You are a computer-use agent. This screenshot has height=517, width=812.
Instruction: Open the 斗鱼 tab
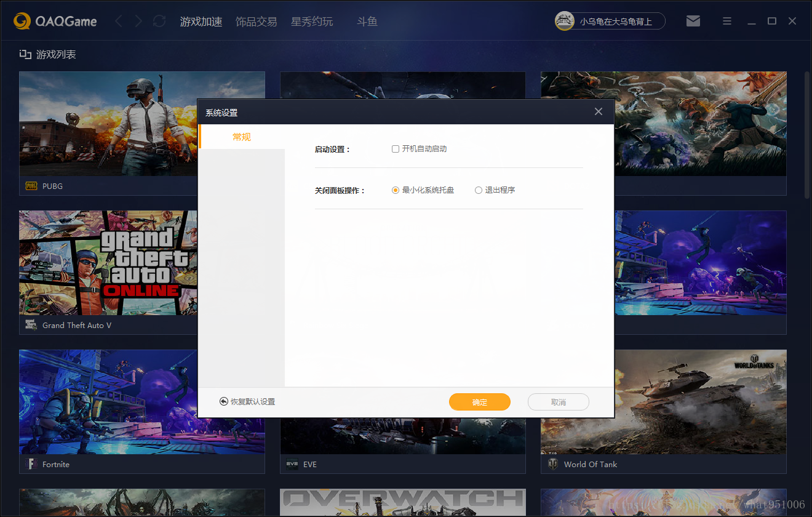[x=367, y=22]
